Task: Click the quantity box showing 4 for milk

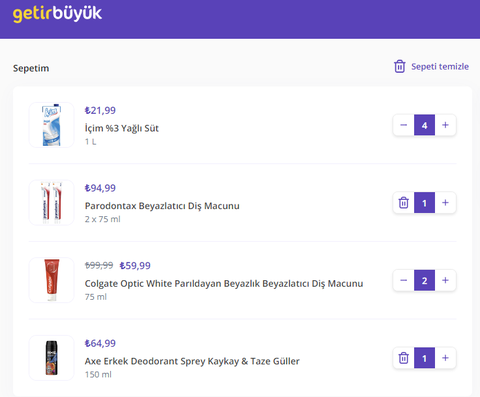Action: point(424,125)
